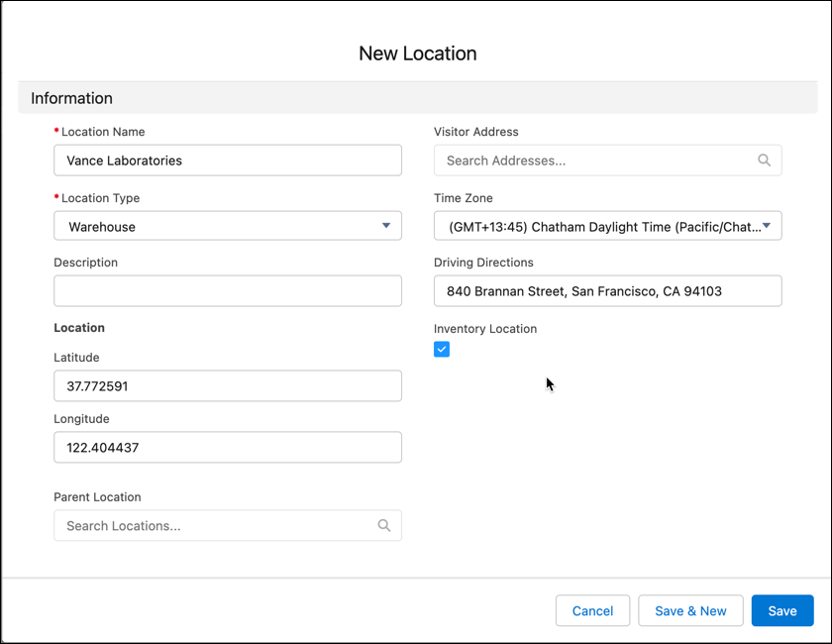Click the Driving Directions text field
This screenshot has height=644, width=832.
607,291
